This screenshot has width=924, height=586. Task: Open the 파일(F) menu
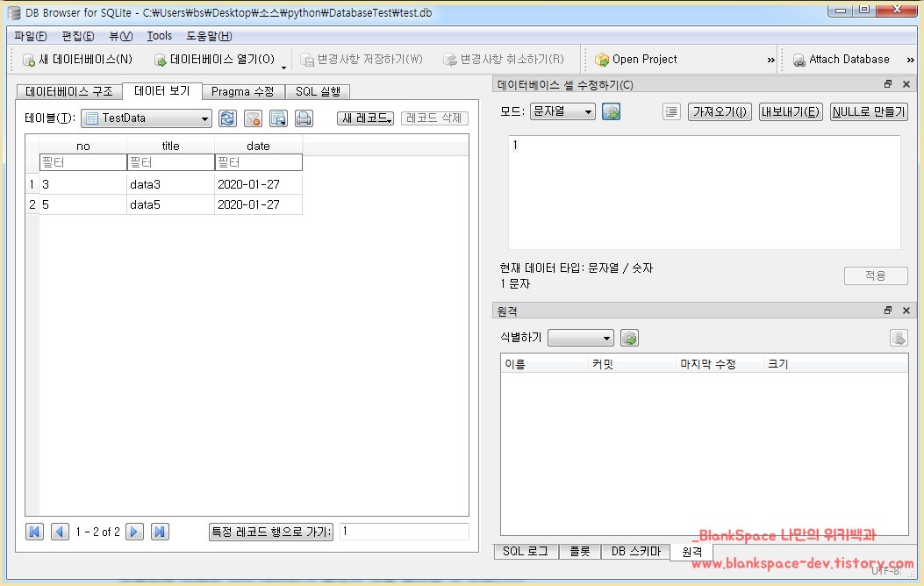point(31,36)
